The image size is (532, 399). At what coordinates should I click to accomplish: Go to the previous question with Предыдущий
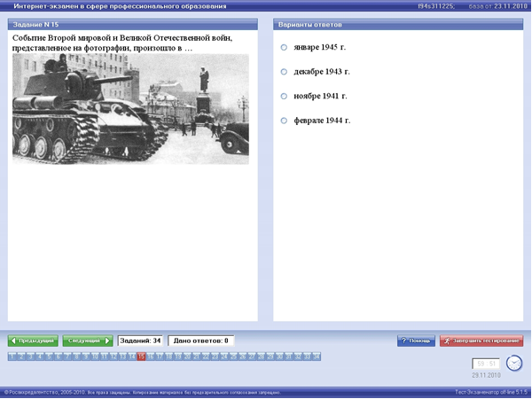[33, 340]
